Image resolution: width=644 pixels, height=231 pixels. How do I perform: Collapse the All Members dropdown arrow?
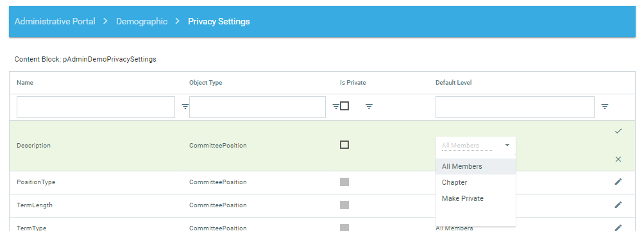point(507,146)
